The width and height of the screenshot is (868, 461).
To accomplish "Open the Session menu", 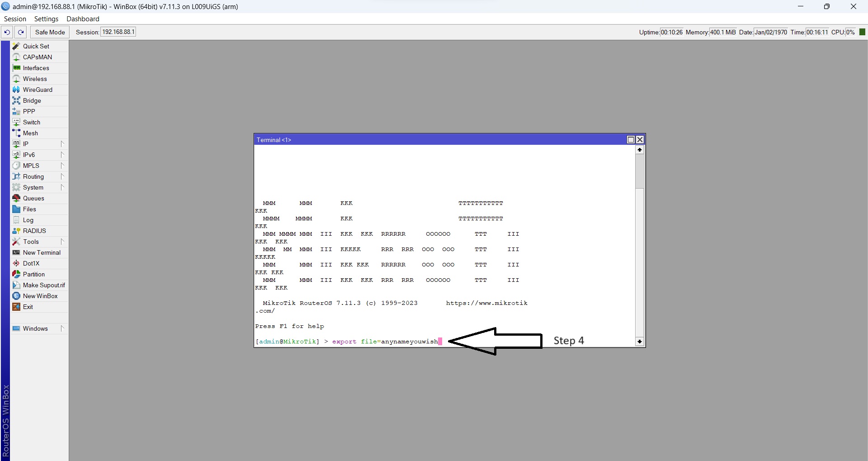I will coord(15,19).
